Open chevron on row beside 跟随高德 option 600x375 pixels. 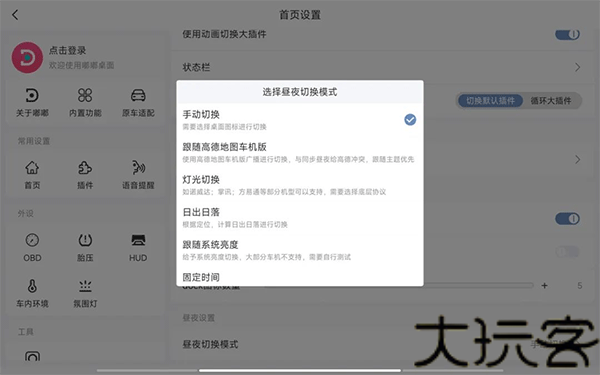(577, 160)
